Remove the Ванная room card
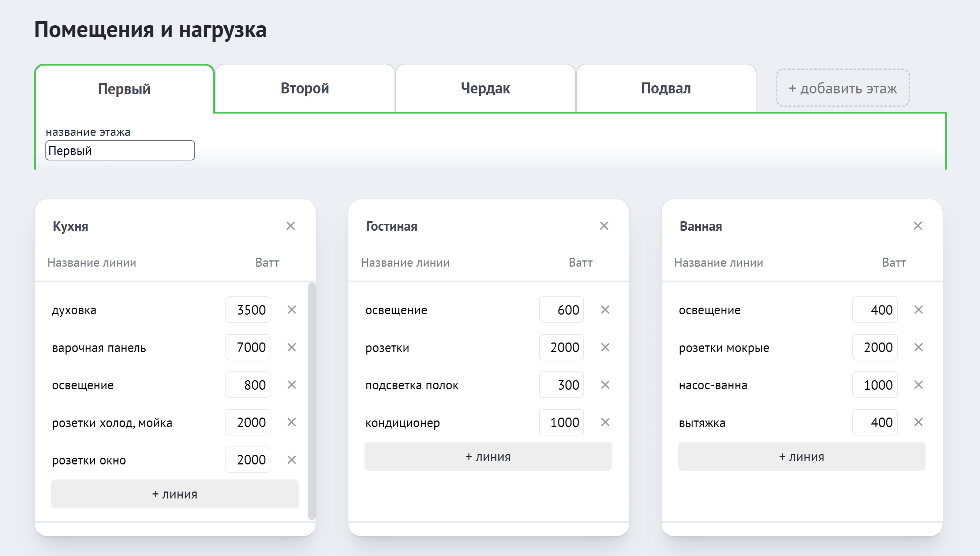 click(918, 226)
